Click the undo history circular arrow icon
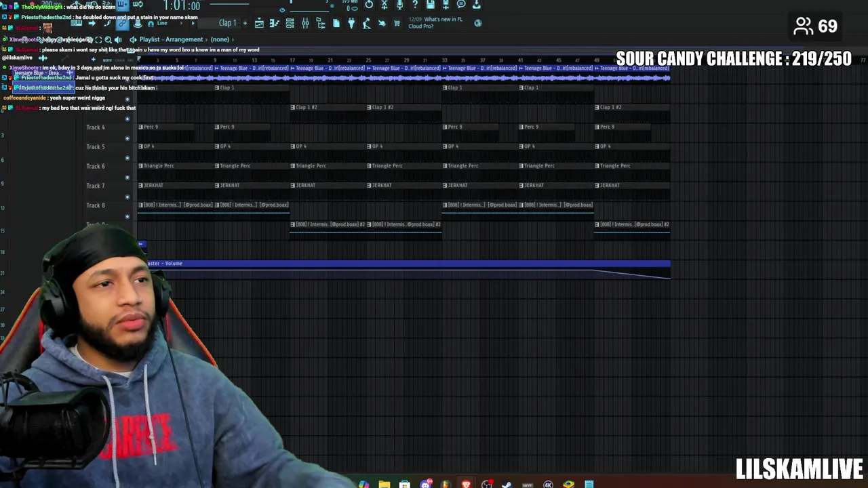 [369, 5]
